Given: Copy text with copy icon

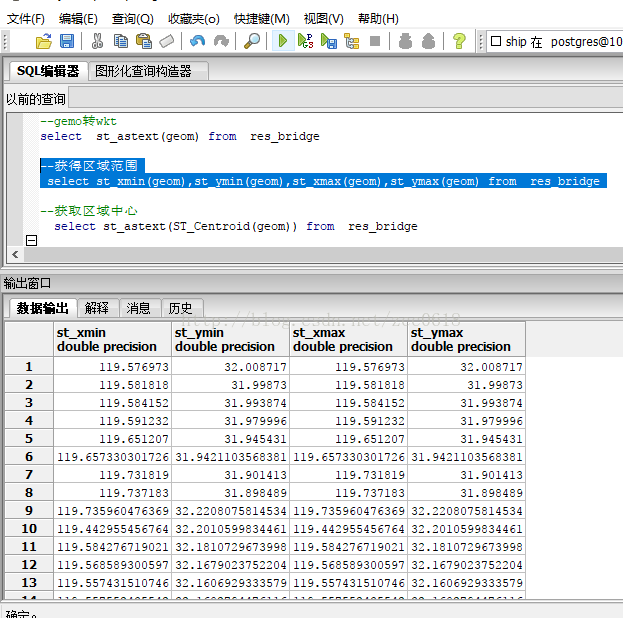Looking at the screenshot, I should [x=120, y=41].
